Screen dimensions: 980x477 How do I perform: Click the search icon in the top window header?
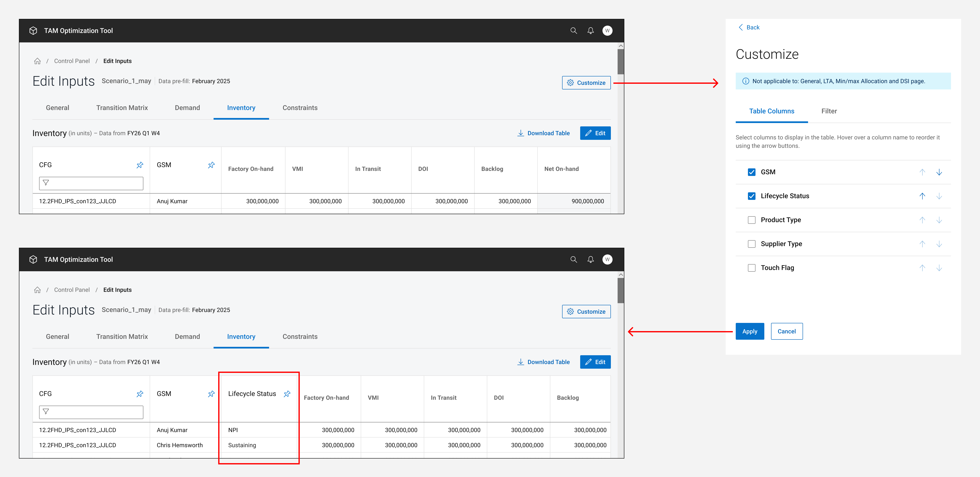tap(574, 31)
